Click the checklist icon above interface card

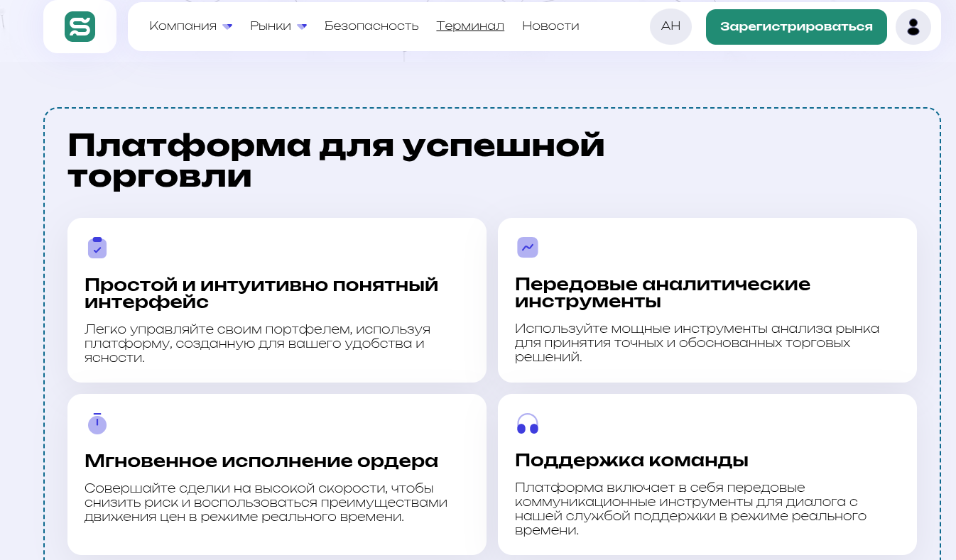coord(97,247)
